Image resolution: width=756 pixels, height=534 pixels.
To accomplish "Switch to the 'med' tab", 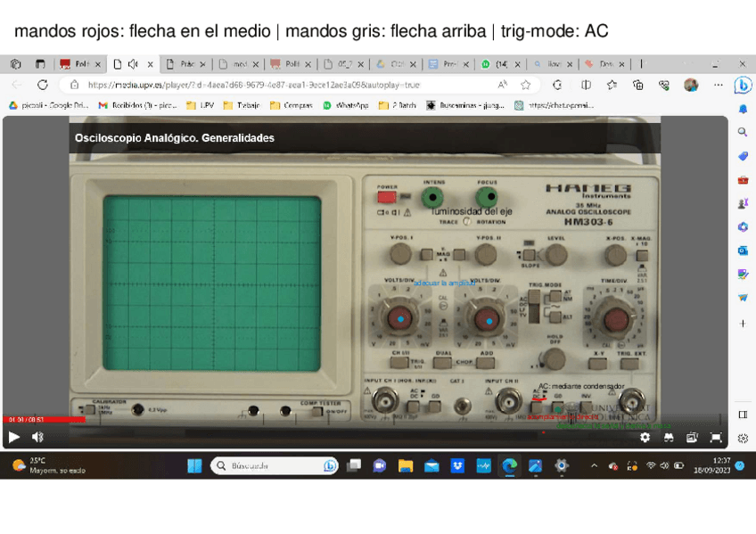I will point(239,63).
